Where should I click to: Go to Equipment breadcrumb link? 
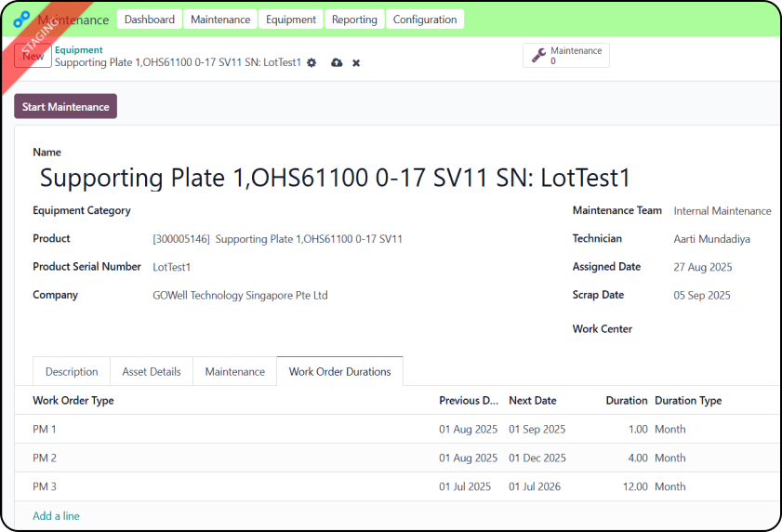(x=78, y=50)
